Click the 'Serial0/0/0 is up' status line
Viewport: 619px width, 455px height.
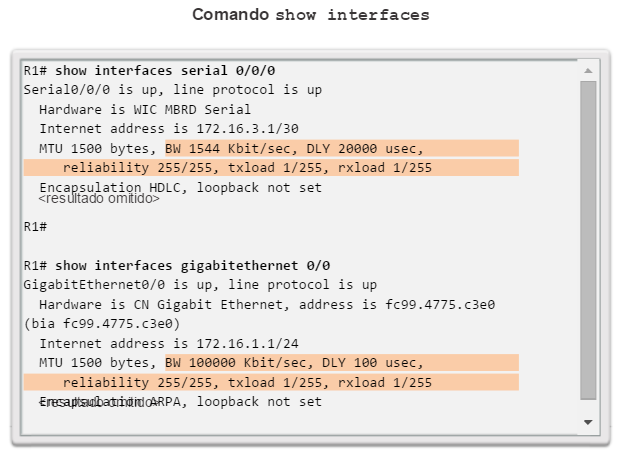(173, 90)
